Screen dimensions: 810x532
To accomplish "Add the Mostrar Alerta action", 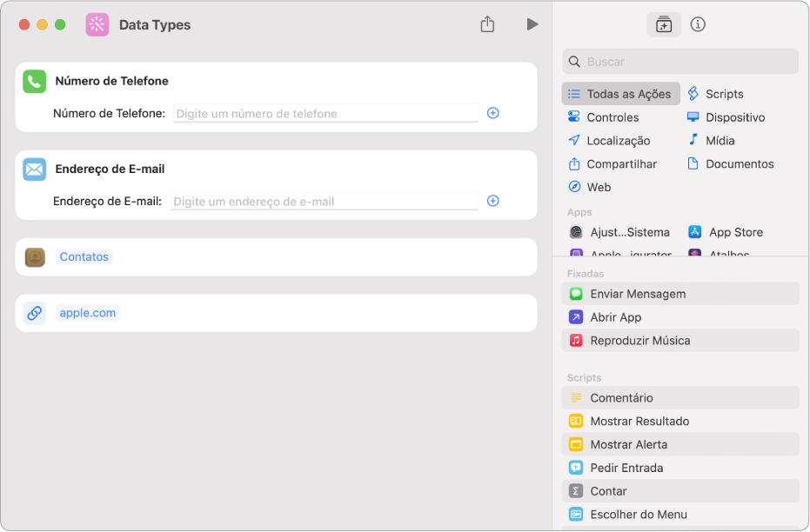I will [680, 445].
